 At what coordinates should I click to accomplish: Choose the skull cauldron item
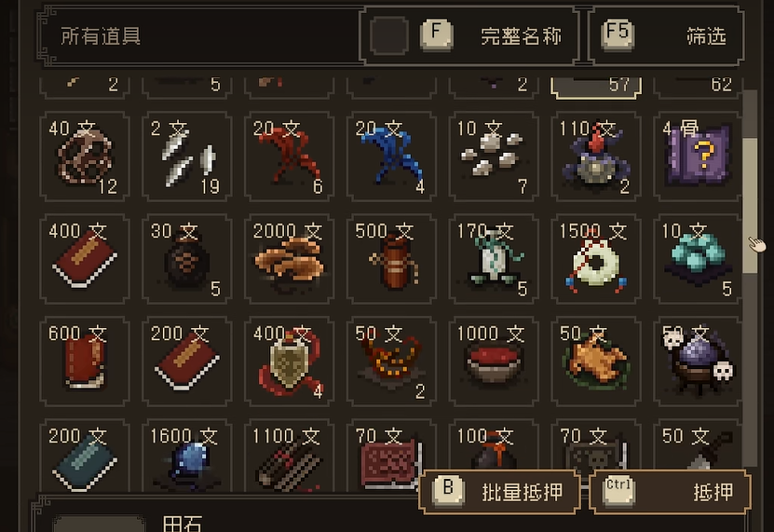698,361
